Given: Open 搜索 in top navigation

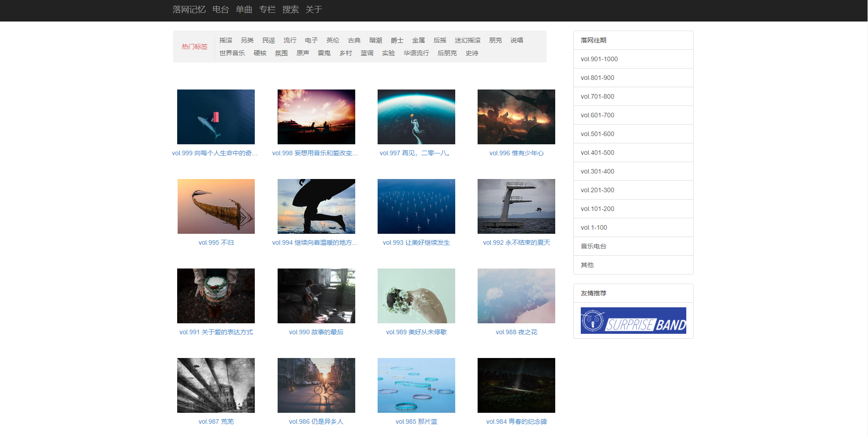Looking at the screenshot, I should pos(290,10).
